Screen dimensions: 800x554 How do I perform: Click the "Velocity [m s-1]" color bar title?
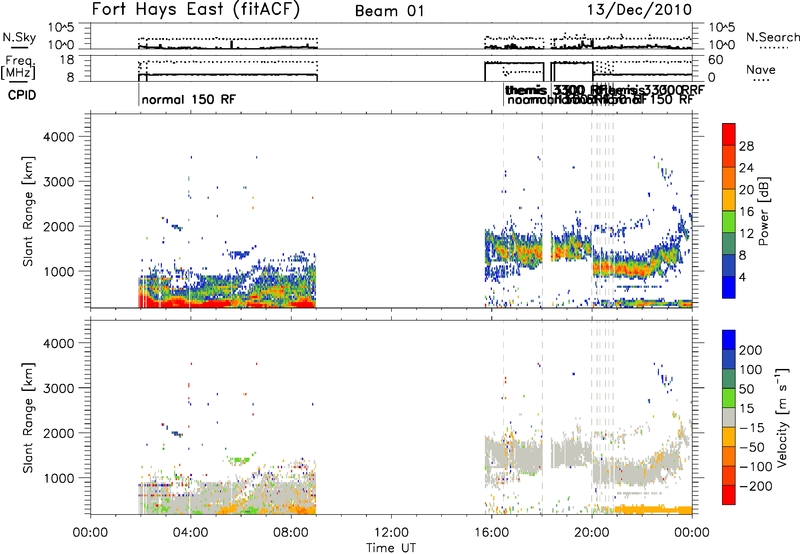click(x=782, y=417)
